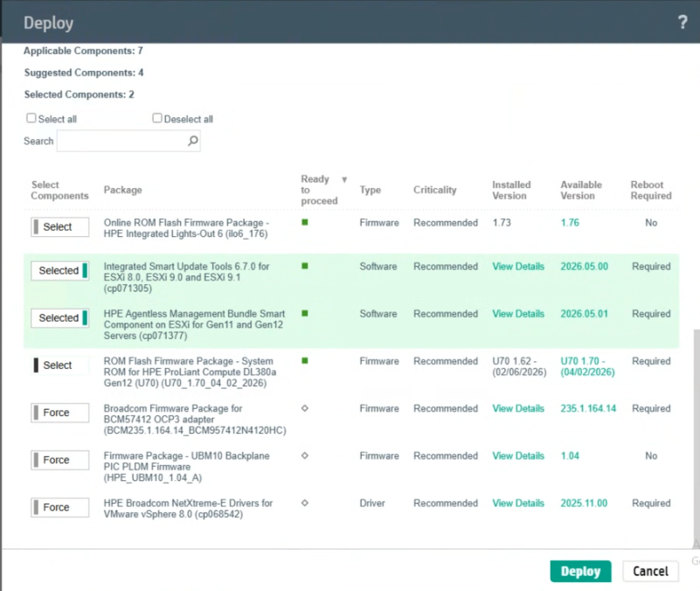The image size is (700, 591).
Task: Click available version 2026.05.01 link
Action: click(584, 314)
